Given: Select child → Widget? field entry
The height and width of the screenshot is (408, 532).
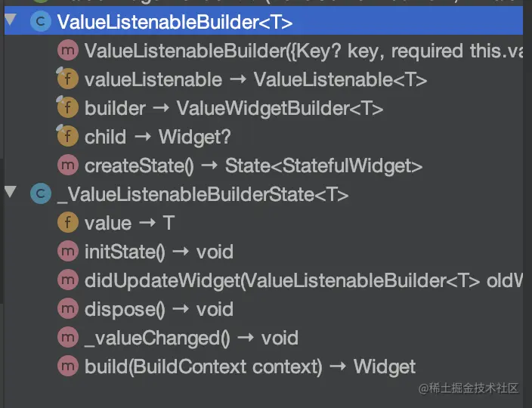Looking at the screenshot, I should (x=157, y=137).
